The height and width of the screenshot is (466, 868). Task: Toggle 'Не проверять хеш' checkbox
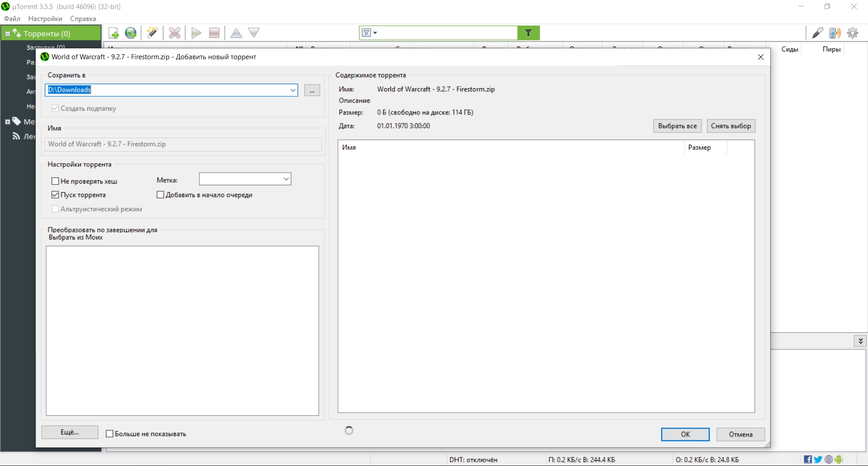click(x=55, y=181)
